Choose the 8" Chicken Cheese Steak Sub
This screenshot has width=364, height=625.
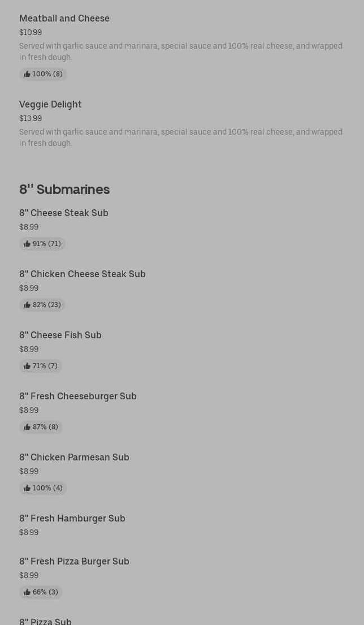click(x=83, y=274)
